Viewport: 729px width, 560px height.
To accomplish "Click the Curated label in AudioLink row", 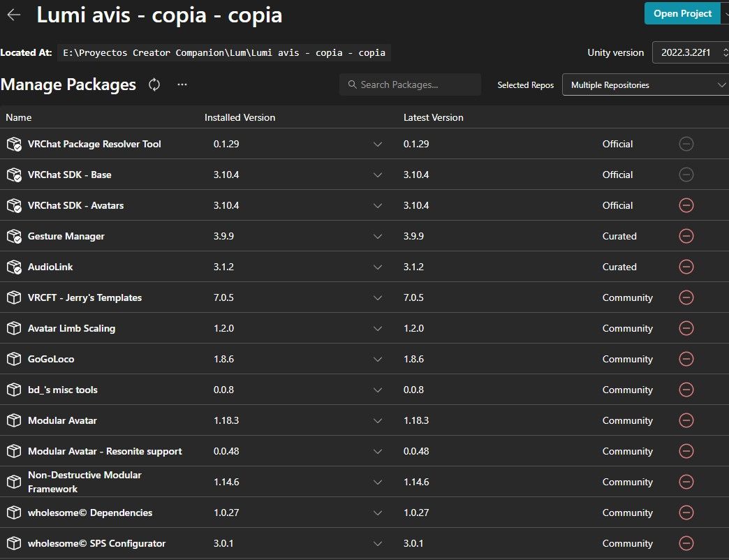I will click(x=619, y=267).
